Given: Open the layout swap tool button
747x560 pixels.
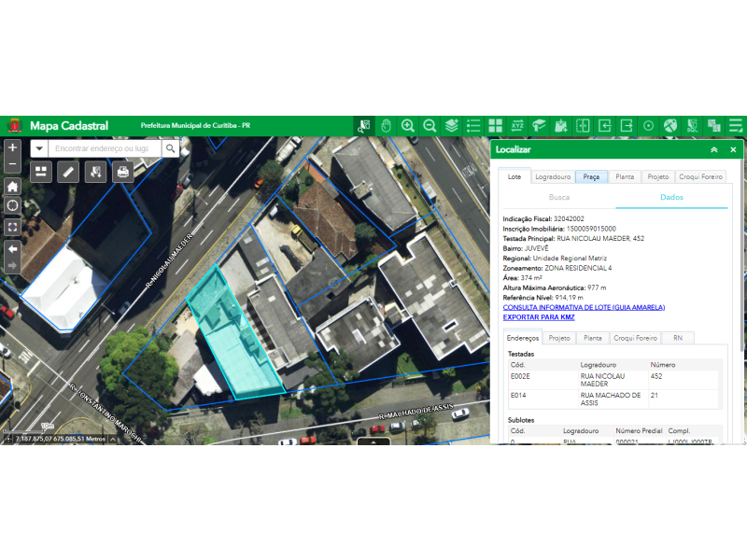Looking at the screenshot, I should pyautogui.click(x=41, y=172).
